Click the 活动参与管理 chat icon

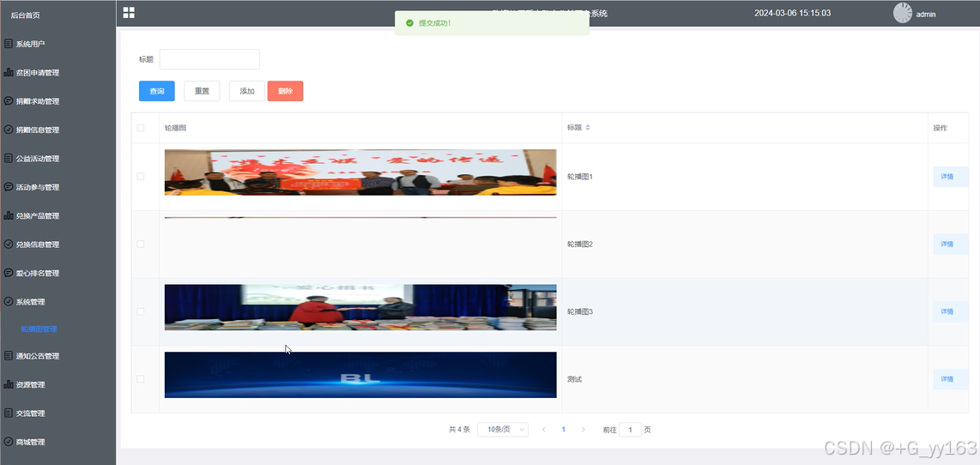[8, 187]
